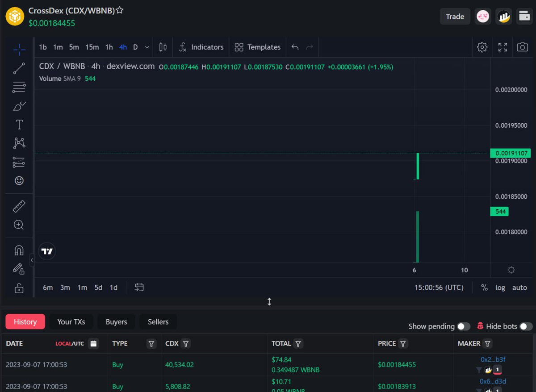Select the 4h timeframe
Image resolution: width=536 pixels, height=392 pixels.
pos(123,47)
